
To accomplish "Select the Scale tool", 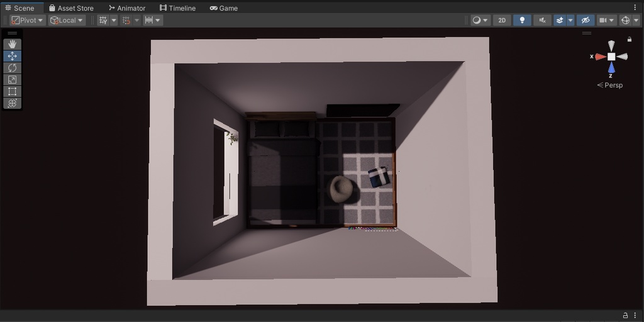I will (13, 80).
